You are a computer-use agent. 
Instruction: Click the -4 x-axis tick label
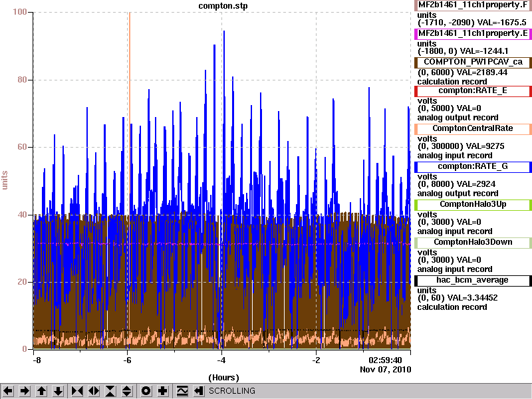pos(221,360)
